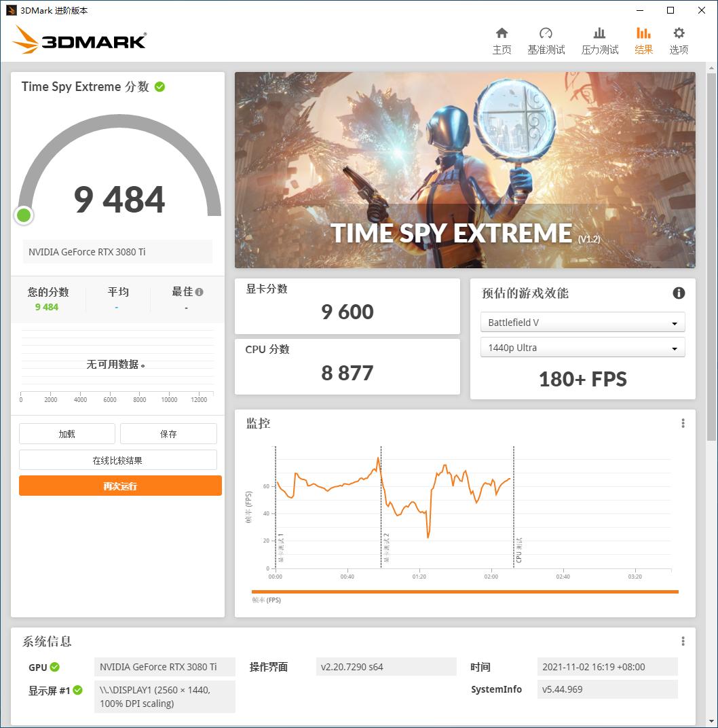Open the 基准测试 benchmarks tab
This screenshot has width=718, height=728.
pos(546,41)
